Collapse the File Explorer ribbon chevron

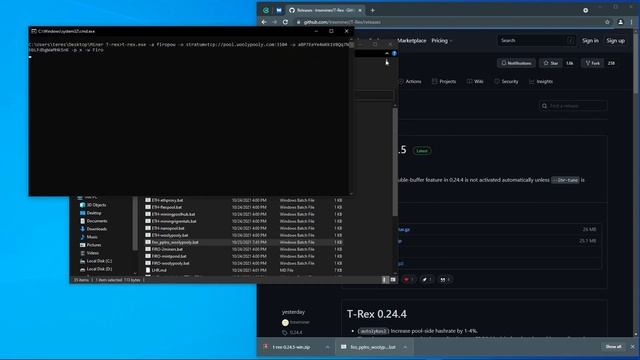[387, 53]
